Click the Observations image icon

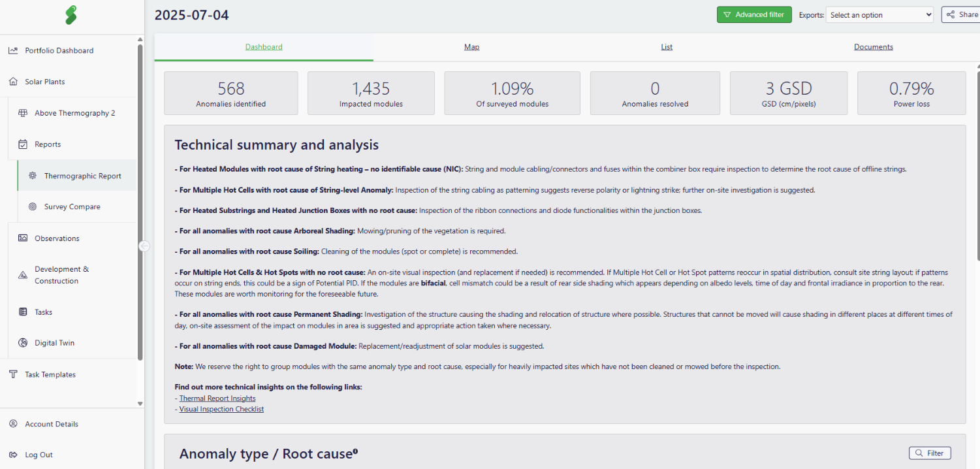[x=23, y=238]
